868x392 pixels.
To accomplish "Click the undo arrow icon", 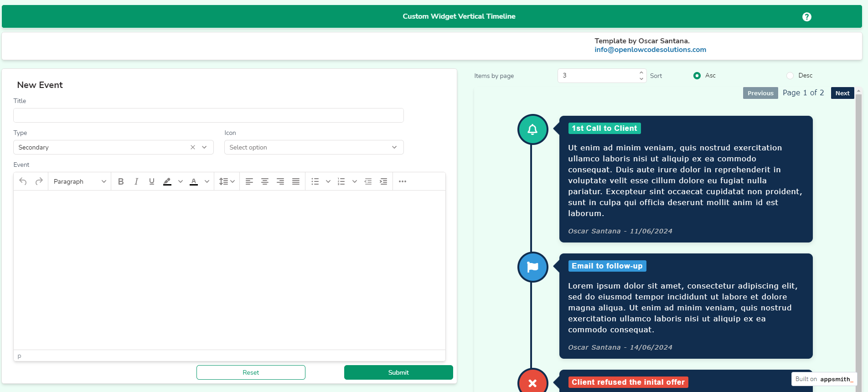I will (x=23, y=181).
